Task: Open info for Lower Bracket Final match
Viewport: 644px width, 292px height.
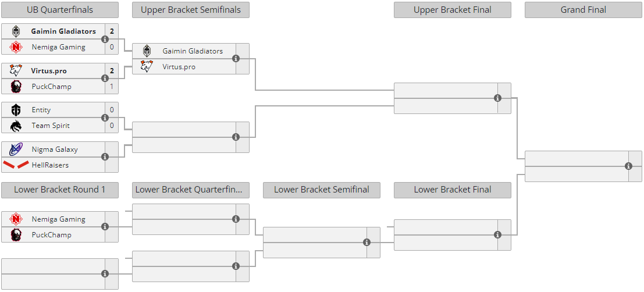Action: pos(497,235)
